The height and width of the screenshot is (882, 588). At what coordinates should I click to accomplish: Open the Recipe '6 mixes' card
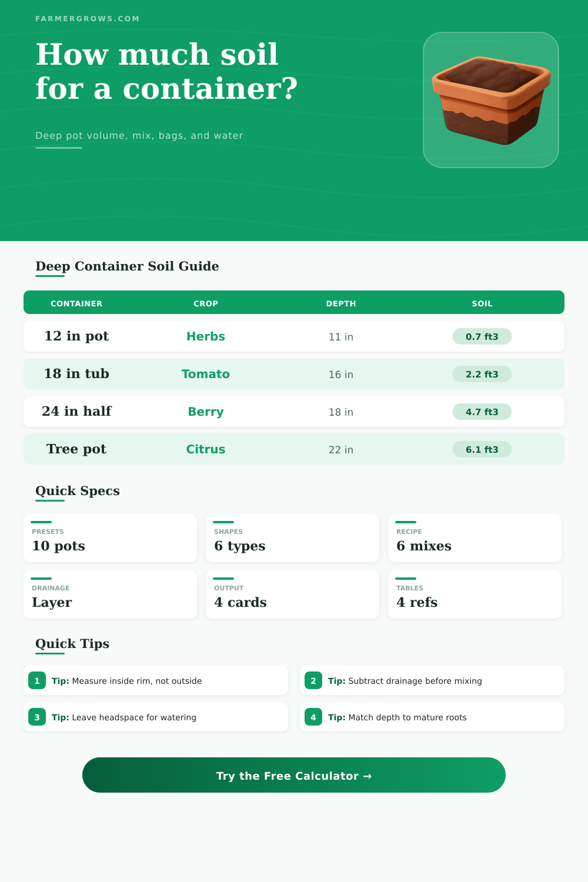point(475,538)
